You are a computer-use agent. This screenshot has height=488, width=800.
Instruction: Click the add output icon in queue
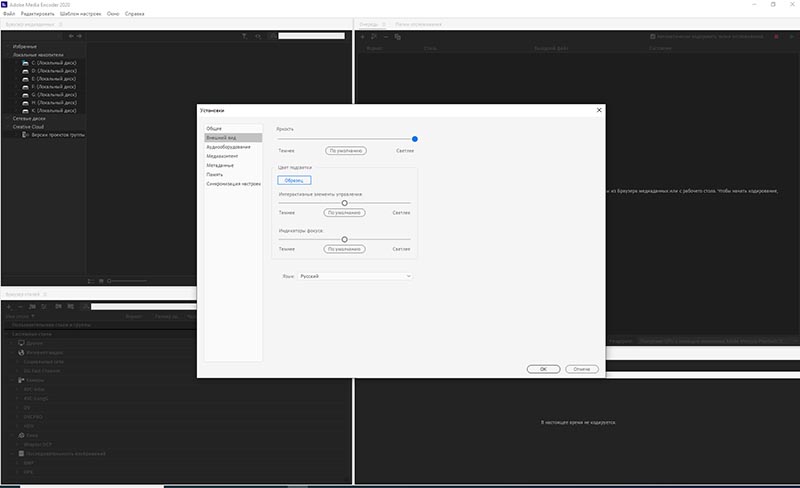point(374,37)
